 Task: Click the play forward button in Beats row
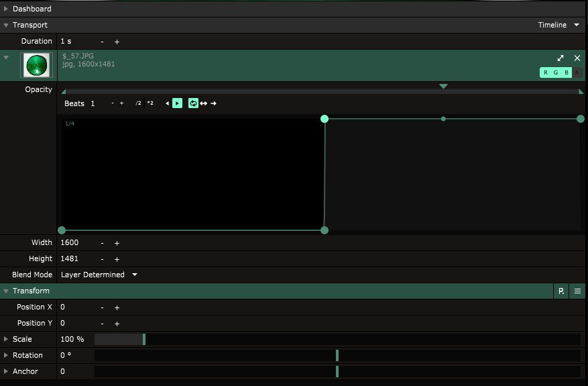click(x=177, y=103)
